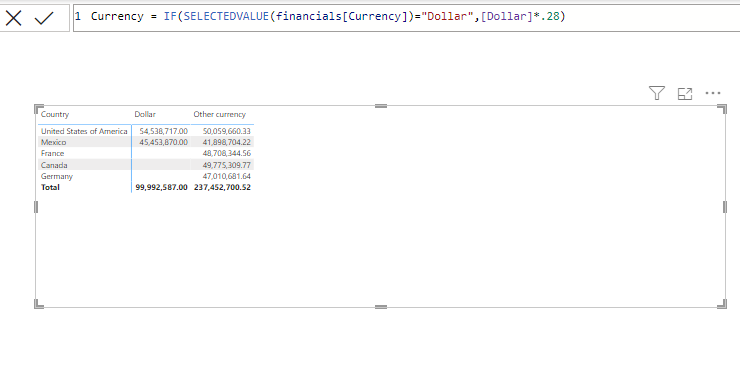Click the 54,538,717.00 Dollar value
Screen dimensions: 740x380
163,131
